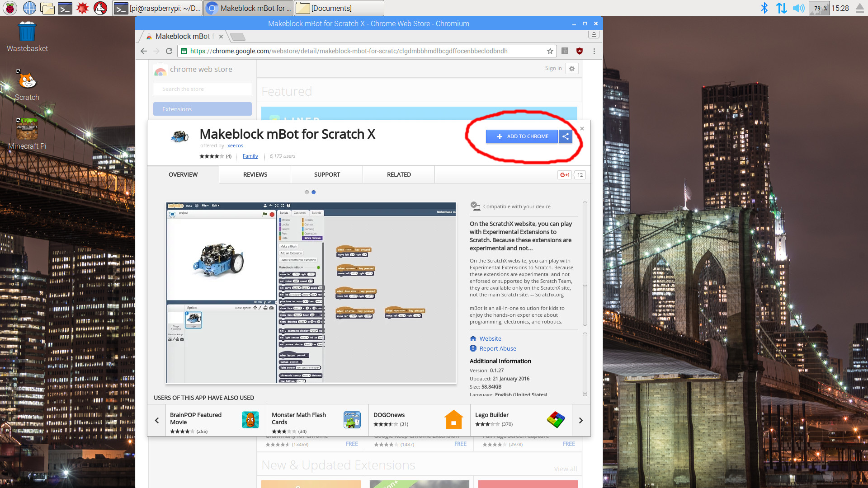Image resolution: width=868 pixels, height=488 pixels.
Task: Open the developer Website link
Action: [x=490, y=338]
